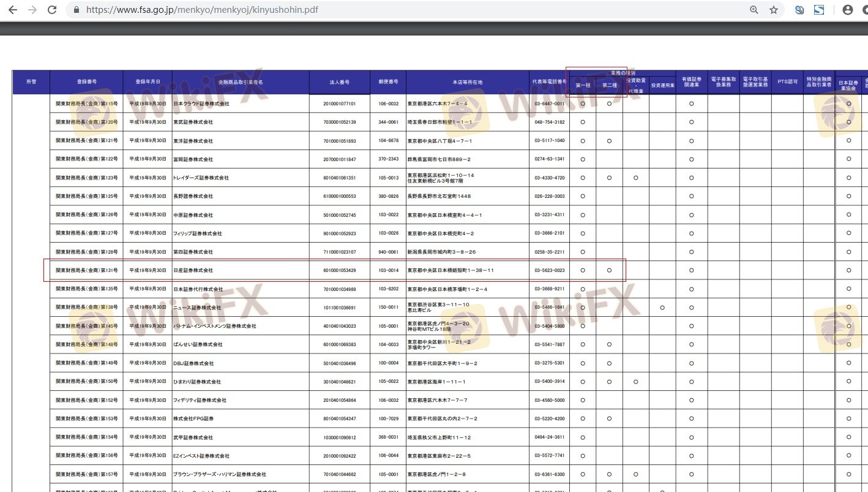Click the 本店等所在地 column header
This screenshot has height=492, width=868.
(468, 82)
